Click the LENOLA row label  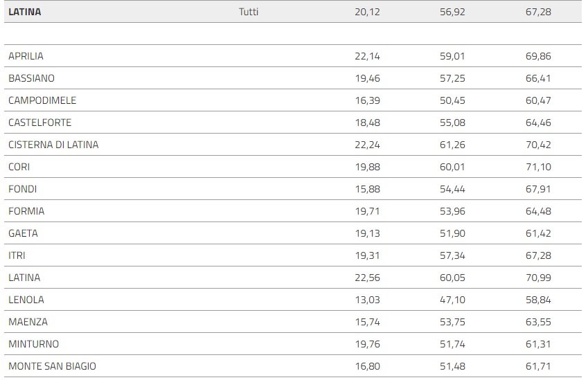pos(26,300)
